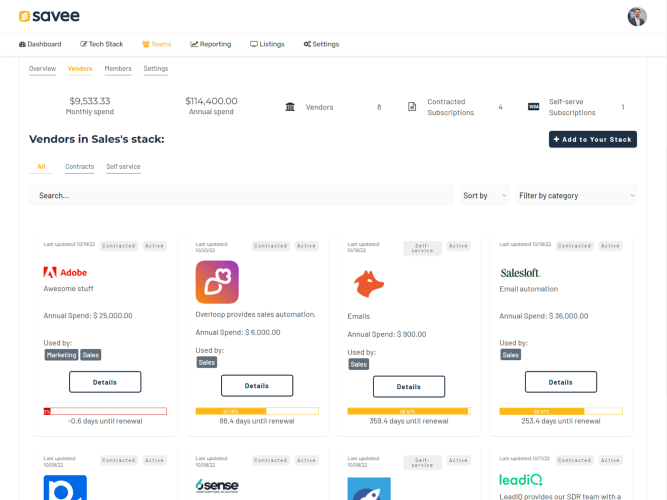The height and width of the screenshot is (500, 667).
Task: Click the Reporting chart icon
Action: (194, 44)
